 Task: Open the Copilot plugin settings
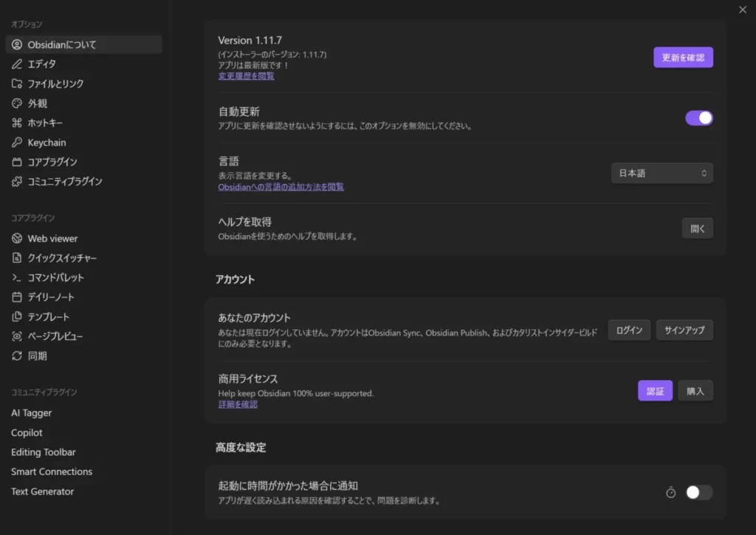pos(27,432)
